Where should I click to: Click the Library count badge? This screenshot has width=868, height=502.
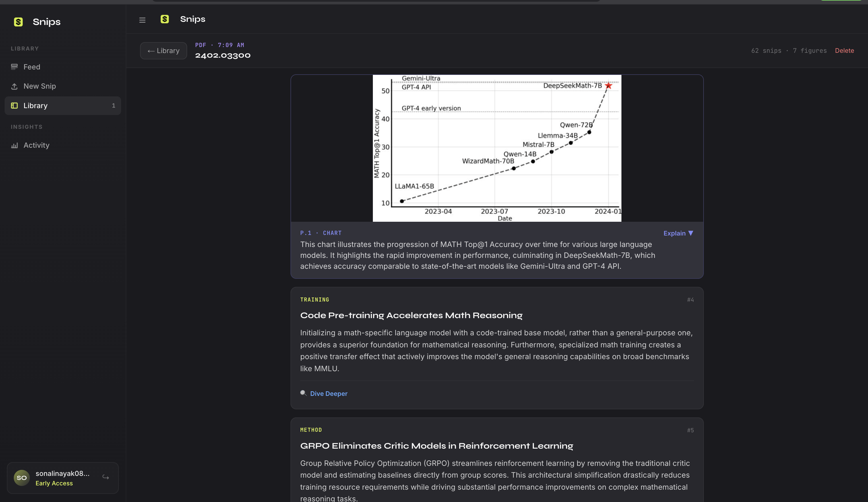coord(113,105)
